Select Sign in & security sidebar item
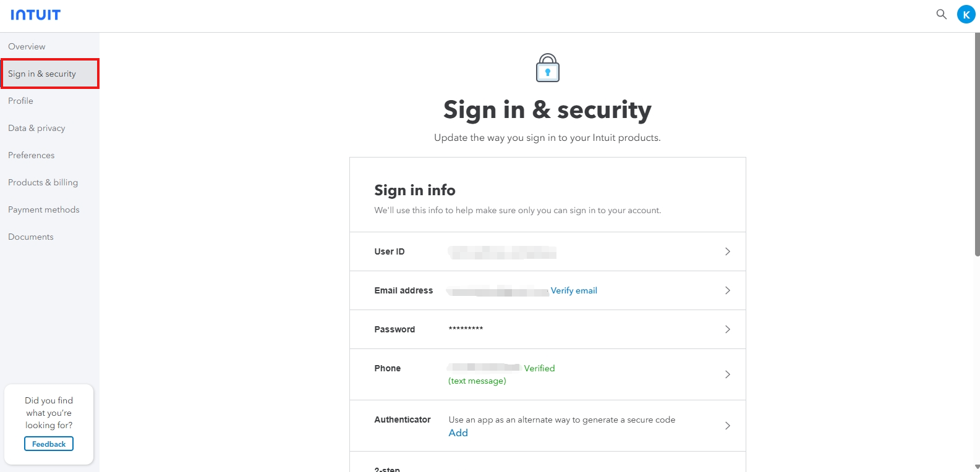This screenshot has width=980, height=472. point(49,74)
